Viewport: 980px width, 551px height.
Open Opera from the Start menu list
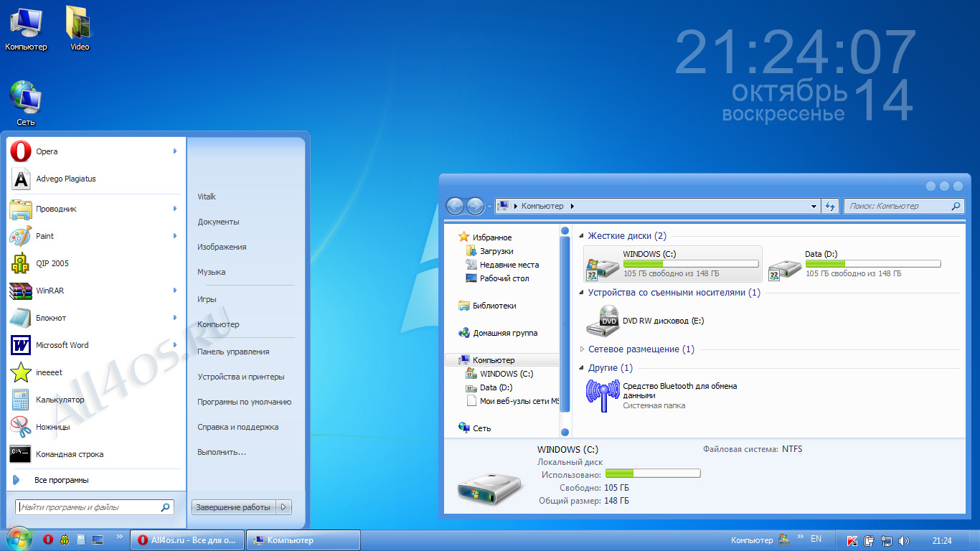(93, 151)
